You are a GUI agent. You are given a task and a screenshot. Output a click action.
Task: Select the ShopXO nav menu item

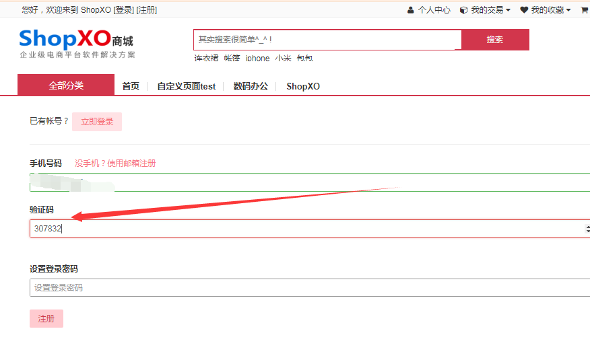point(303,86)
